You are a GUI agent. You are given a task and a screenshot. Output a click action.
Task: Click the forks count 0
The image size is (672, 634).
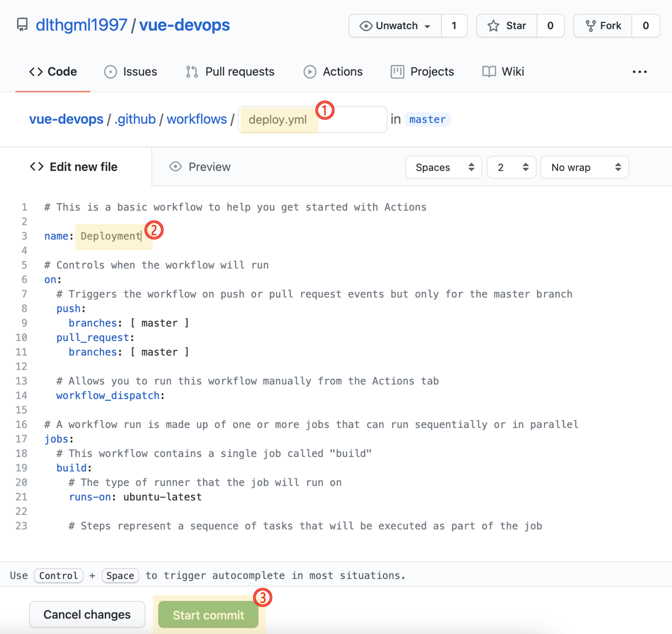646,26
